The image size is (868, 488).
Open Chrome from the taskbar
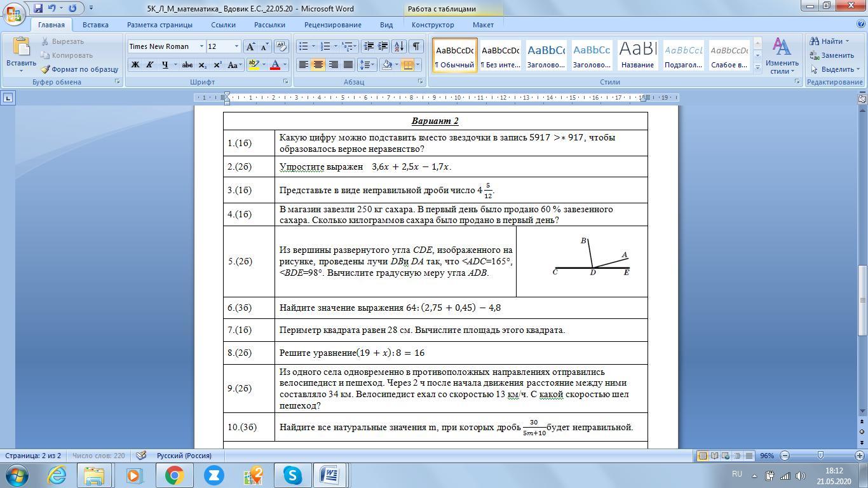[x=174, y=475]
